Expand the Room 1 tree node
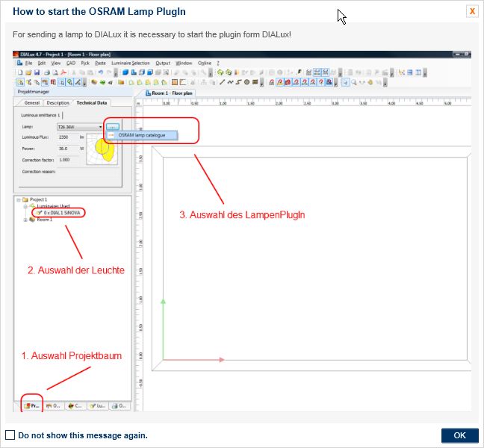Screen dimensions: 484x448 click(x=25, y=220)
